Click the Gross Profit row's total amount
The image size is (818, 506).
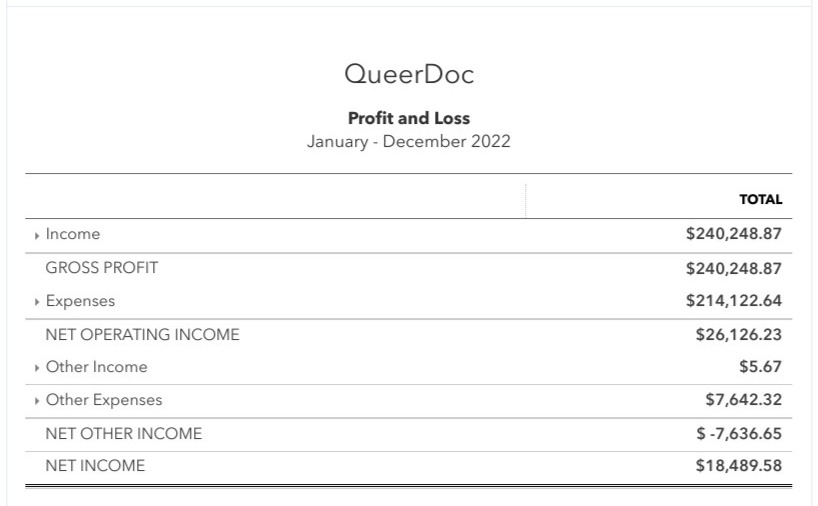pos(733,268)
